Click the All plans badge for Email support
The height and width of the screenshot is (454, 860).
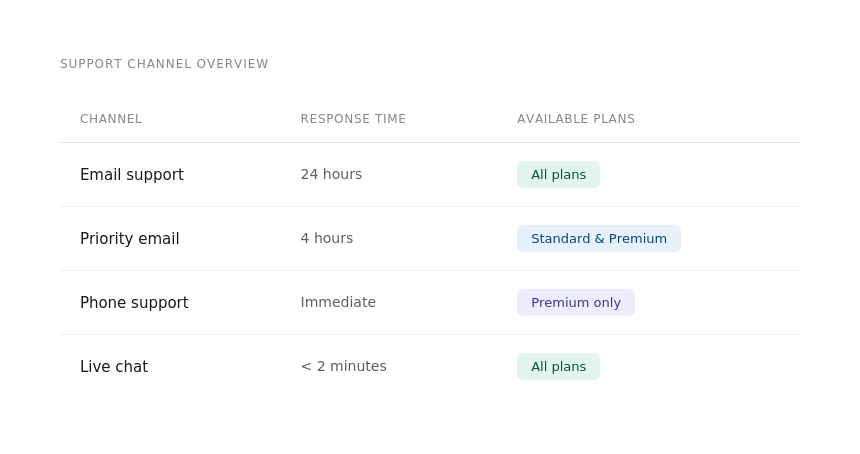558,175
